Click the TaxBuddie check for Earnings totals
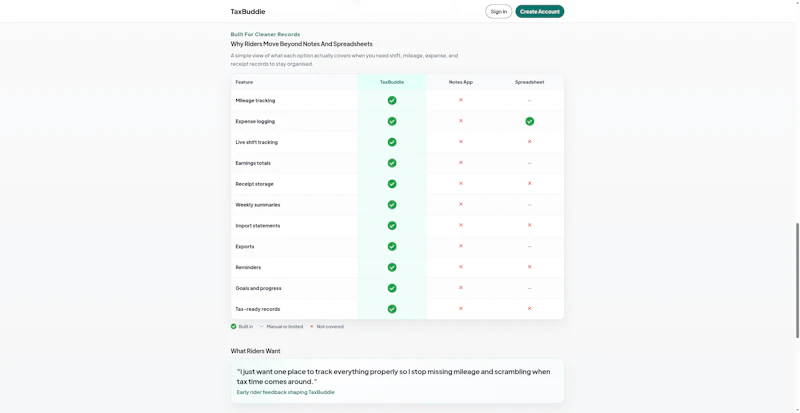This screenshot has height=413, width=800. pos(392,163)
